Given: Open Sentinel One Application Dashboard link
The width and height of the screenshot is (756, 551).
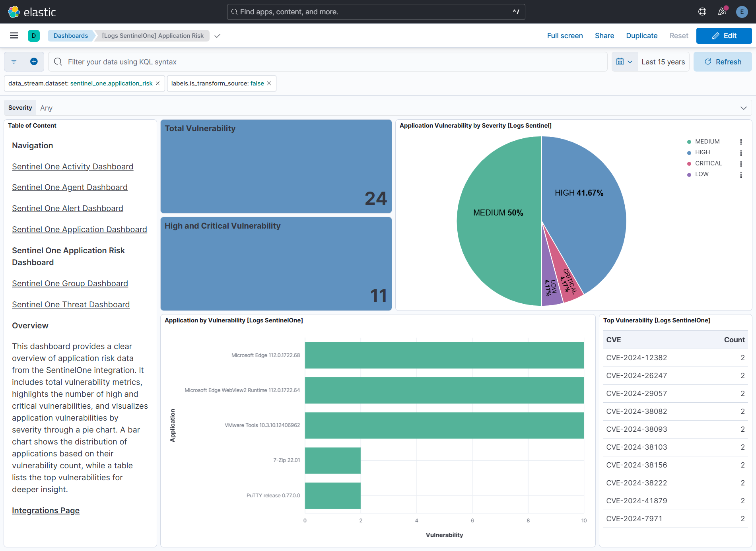Looking at the screenshot, I should (x=80, y=229).
